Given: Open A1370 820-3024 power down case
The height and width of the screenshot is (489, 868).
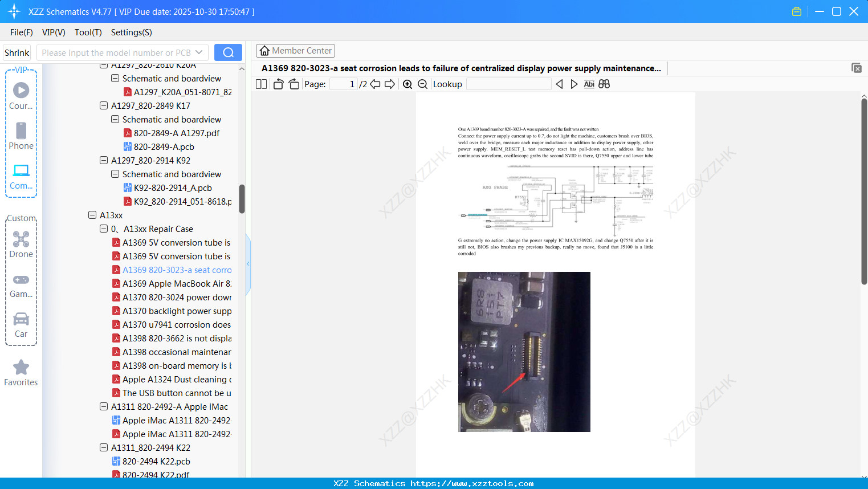Looking at the screenshot, I should pos(172,297).
